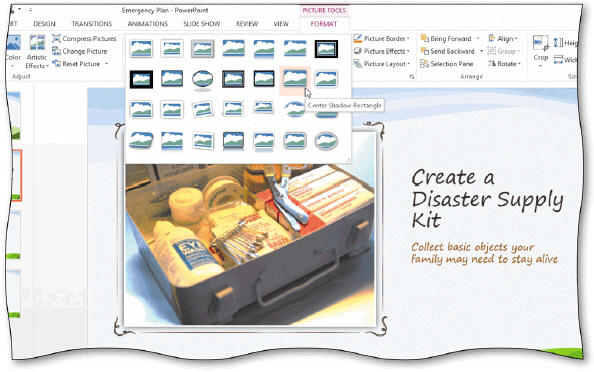Expand the Reset Picture dropdown arrow
The image size is (594, 372).
[106, 64]
